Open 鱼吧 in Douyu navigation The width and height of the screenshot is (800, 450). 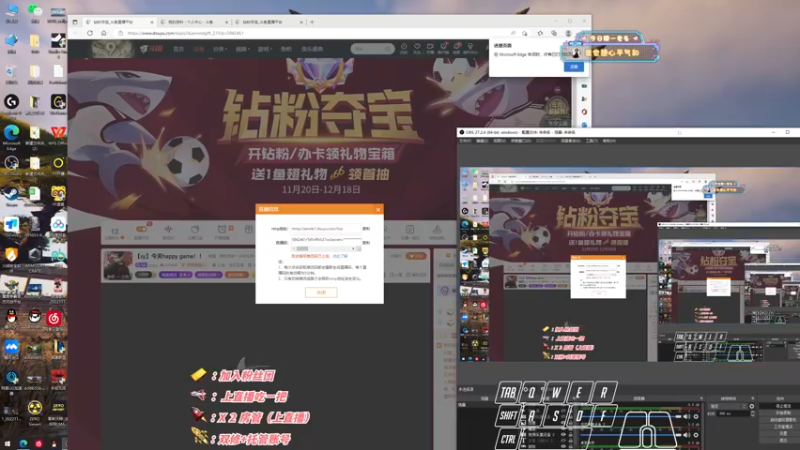(286, 49)
